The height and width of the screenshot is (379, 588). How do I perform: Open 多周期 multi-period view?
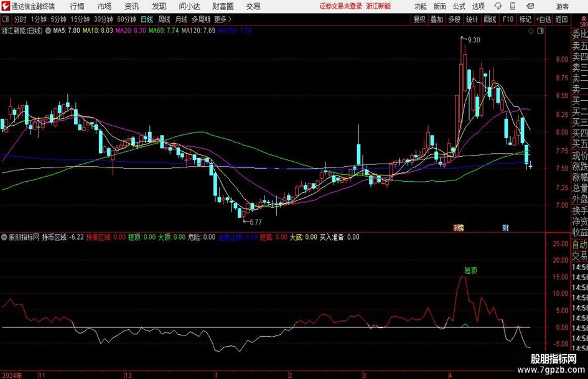tap(201, 19)
